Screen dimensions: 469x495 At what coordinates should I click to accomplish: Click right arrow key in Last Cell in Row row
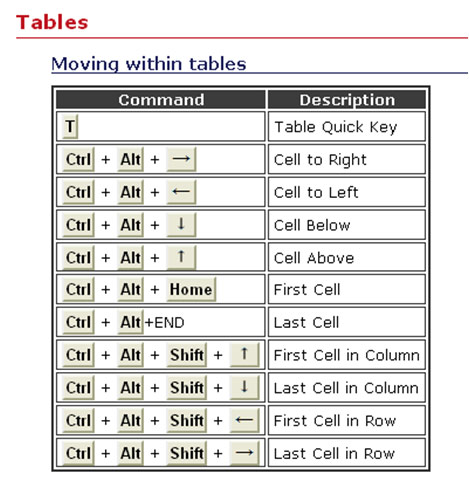tap(244, 453)
